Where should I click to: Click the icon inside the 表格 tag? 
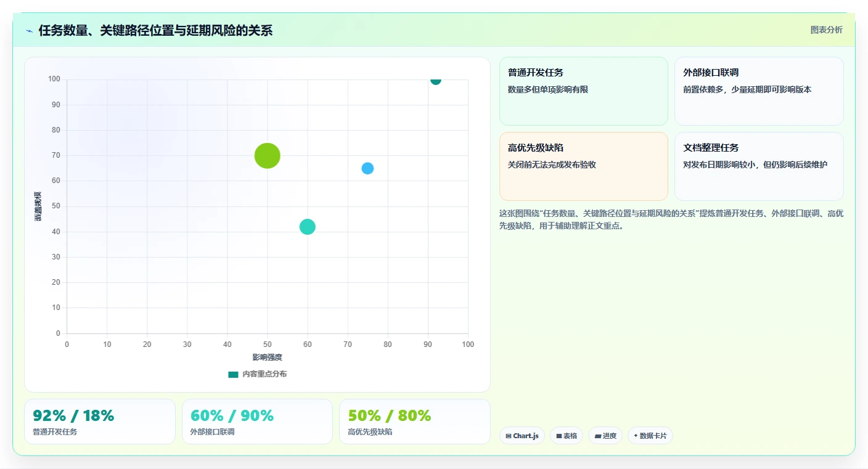tap(559, 436)
